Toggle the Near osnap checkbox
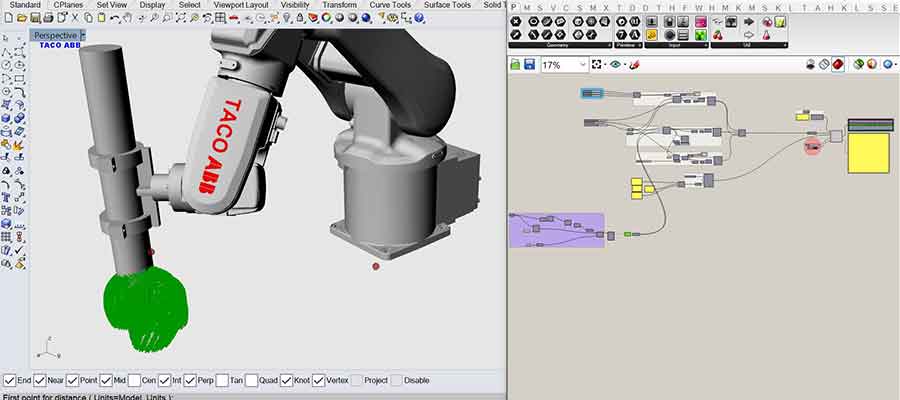Viewport: 900px width, 400px height. (x=40, y=380)
